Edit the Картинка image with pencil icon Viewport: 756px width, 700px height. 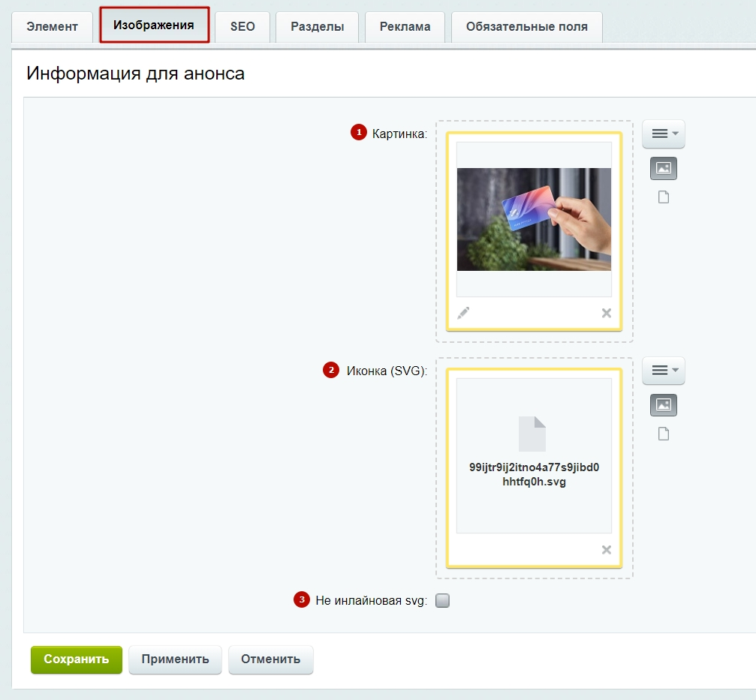pos(463,313)
